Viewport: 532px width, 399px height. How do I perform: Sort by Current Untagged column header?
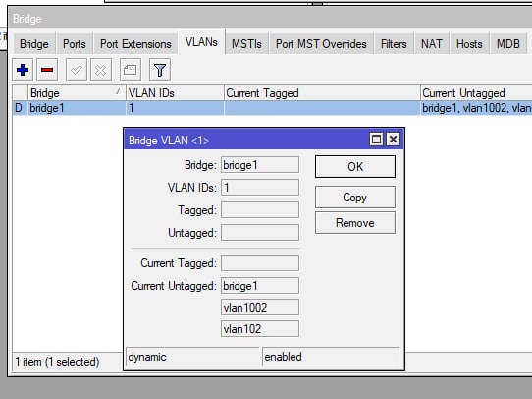476,93
